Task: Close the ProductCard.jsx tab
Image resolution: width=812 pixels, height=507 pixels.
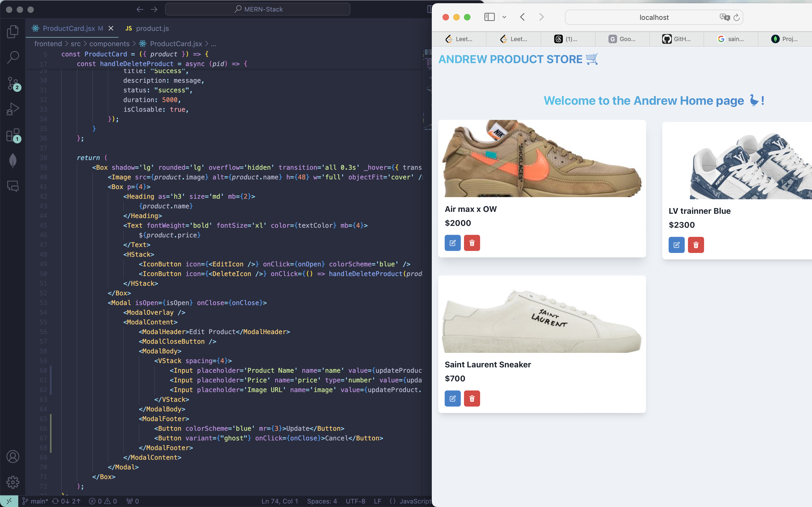Action: click(x=111, y=28)
